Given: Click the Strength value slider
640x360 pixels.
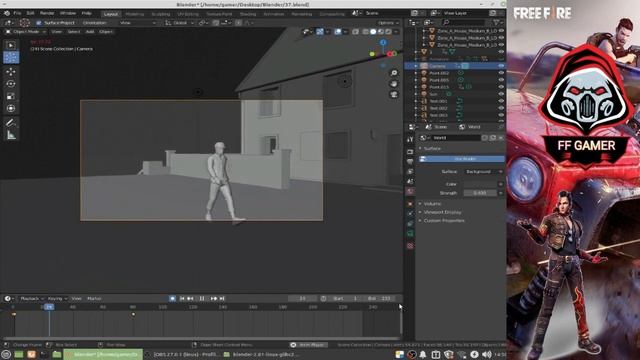Looking at the screenshot, I should [480, 193].
